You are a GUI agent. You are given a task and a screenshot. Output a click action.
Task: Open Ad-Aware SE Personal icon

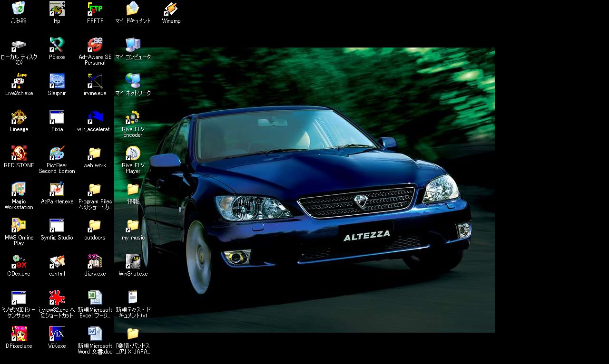(95, 45)
